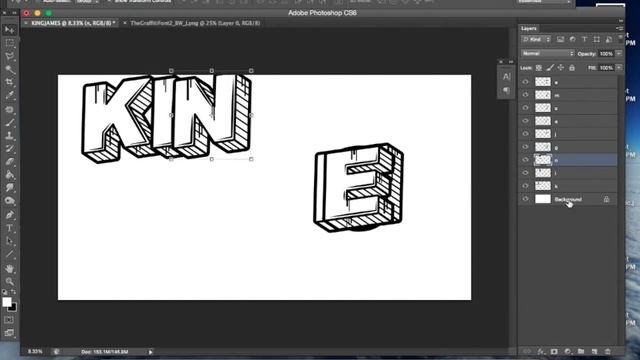Filter layers by pixel layers icon

coord(560,40)
